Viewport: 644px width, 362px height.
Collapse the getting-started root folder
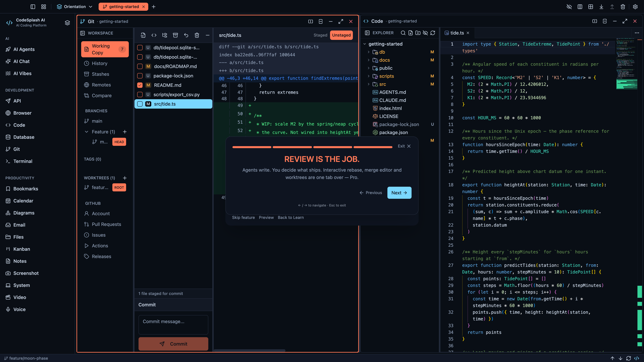coord(364,44)
